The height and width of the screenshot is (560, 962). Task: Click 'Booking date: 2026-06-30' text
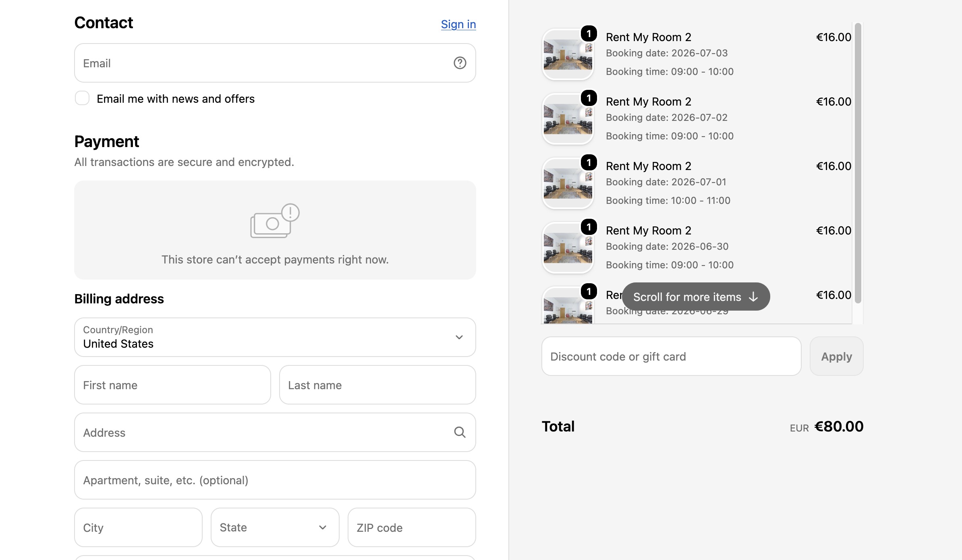(x=667, y=247)
